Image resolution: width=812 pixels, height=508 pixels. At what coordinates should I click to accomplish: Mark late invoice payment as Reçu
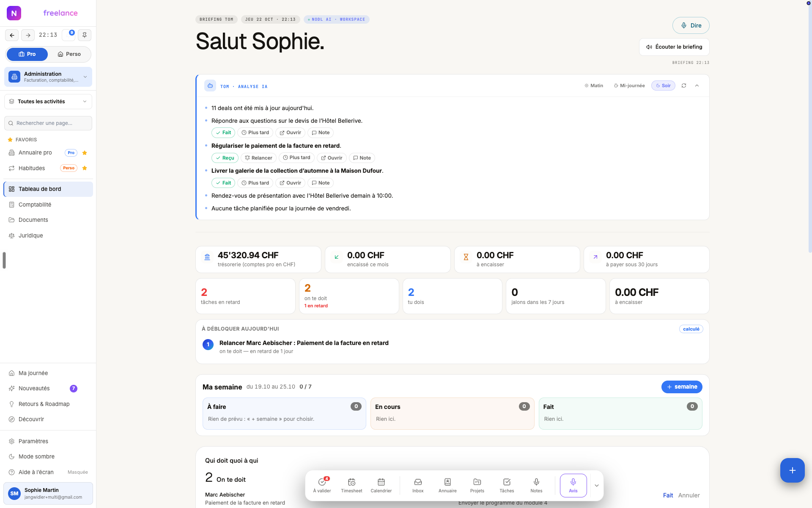tap(225, 158)
